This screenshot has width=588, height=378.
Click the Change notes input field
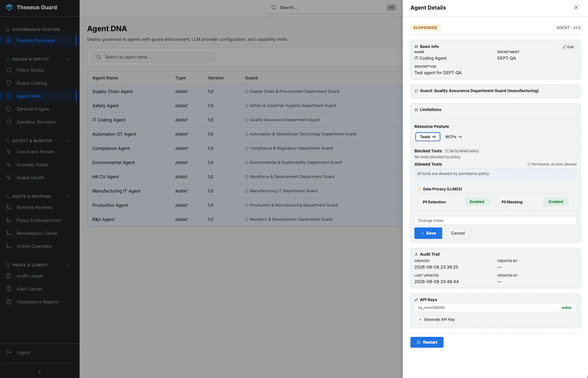(495, 220)
